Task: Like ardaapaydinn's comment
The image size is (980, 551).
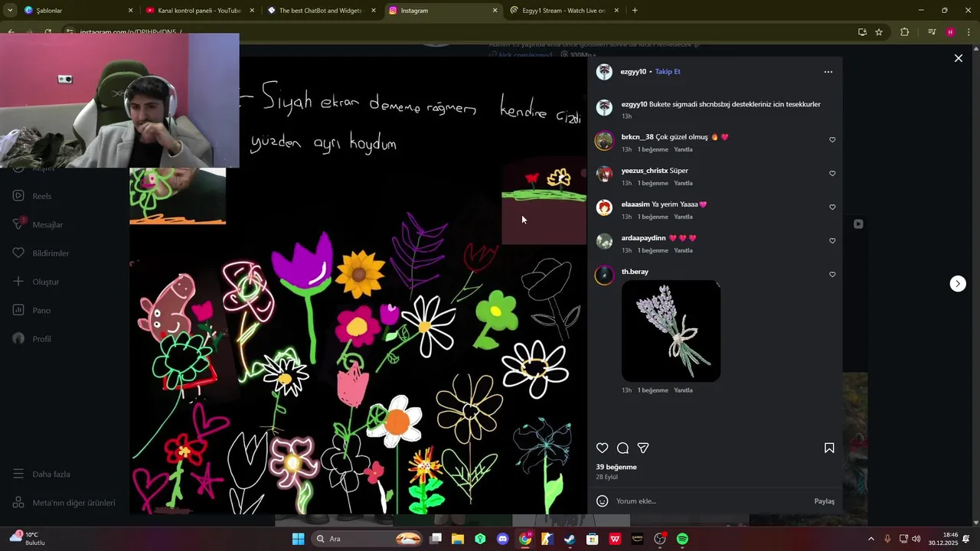Action: click(832, 241)
